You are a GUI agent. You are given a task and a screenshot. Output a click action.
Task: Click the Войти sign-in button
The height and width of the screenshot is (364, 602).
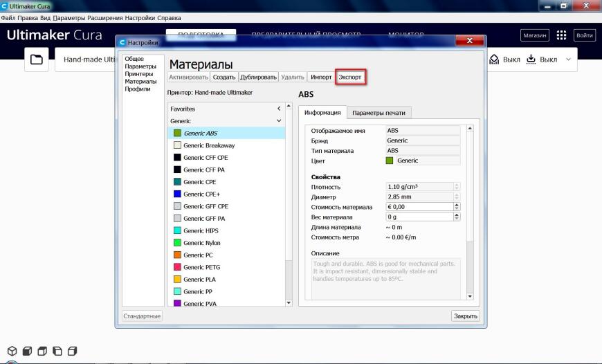pyautogui.click(x=584, y=35)
